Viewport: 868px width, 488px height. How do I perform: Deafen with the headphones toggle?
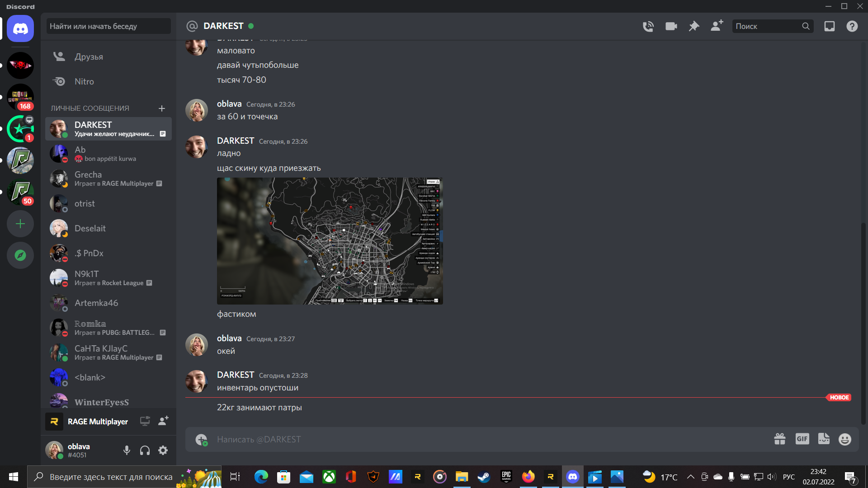pos(145,450)
